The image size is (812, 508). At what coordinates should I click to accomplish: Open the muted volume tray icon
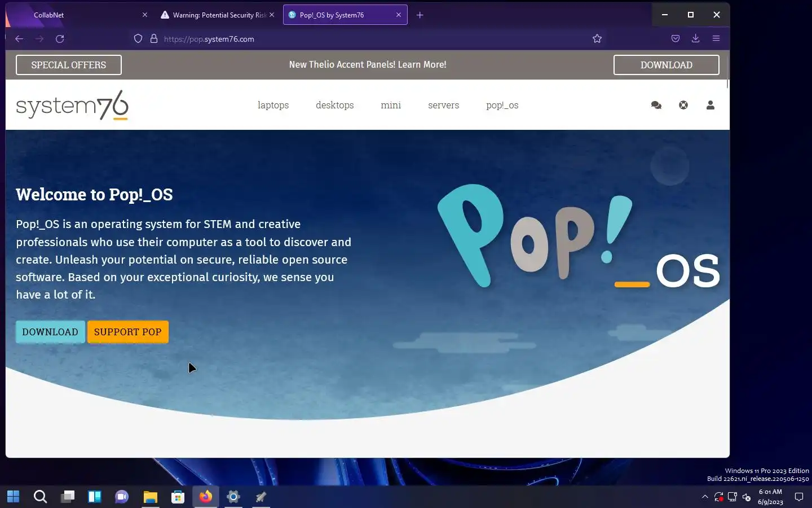point(747,497)
